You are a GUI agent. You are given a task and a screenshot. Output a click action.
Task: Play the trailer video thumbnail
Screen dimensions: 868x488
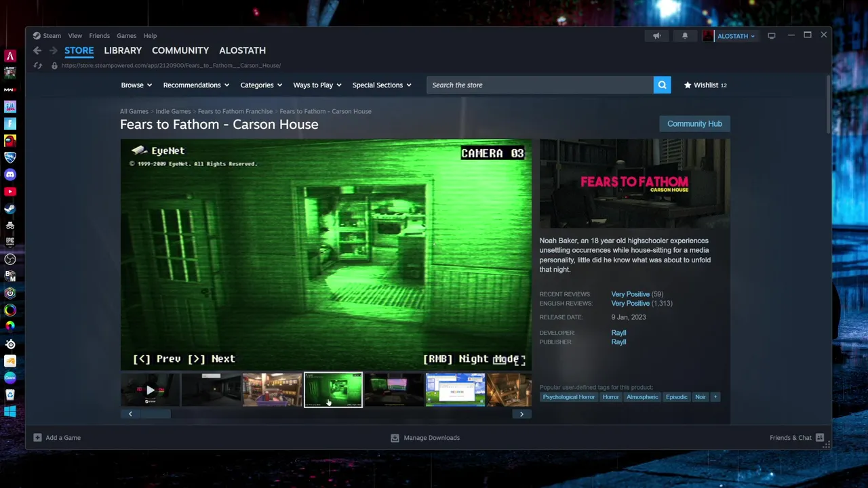click(x=150, y=390)
